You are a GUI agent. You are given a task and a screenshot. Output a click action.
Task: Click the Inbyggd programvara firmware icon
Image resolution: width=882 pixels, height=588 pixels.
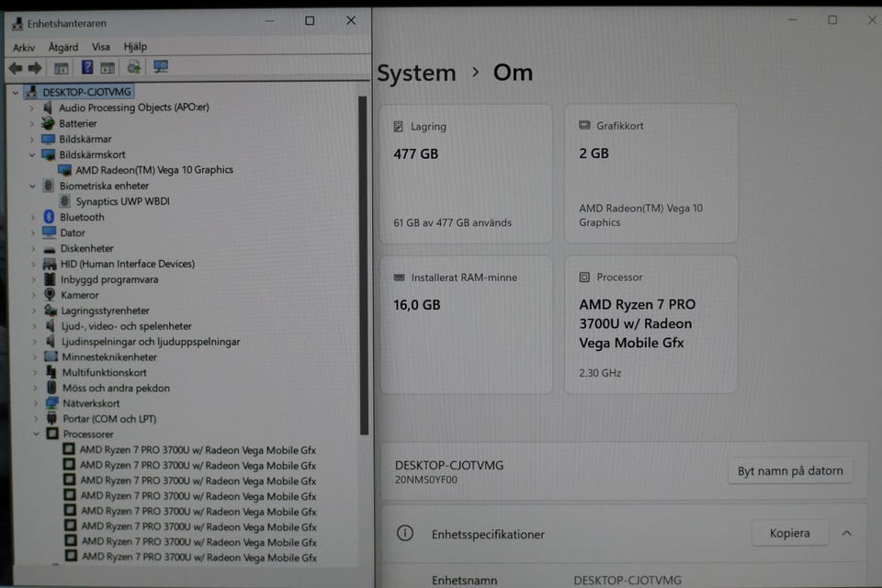tap(50, 279)
